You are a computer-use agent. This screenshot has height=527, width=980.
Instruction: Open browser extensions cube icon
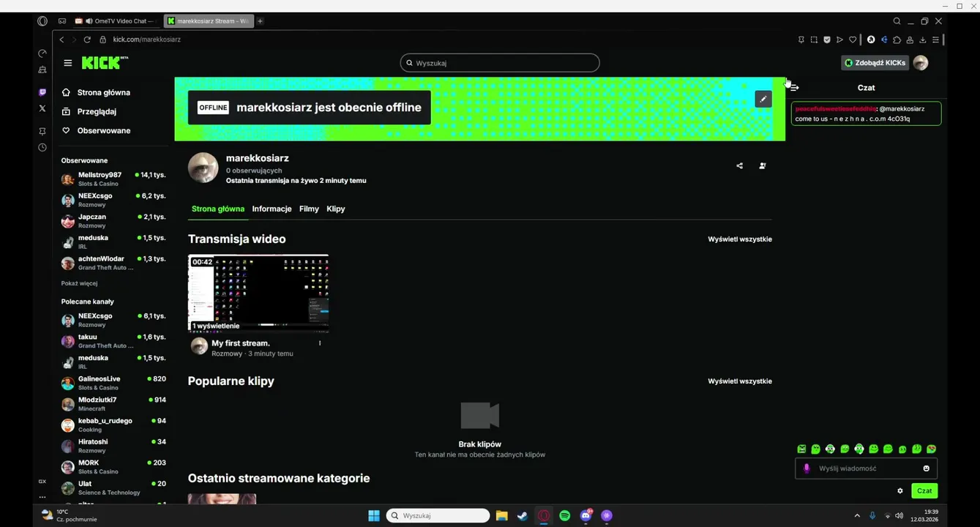897,40
